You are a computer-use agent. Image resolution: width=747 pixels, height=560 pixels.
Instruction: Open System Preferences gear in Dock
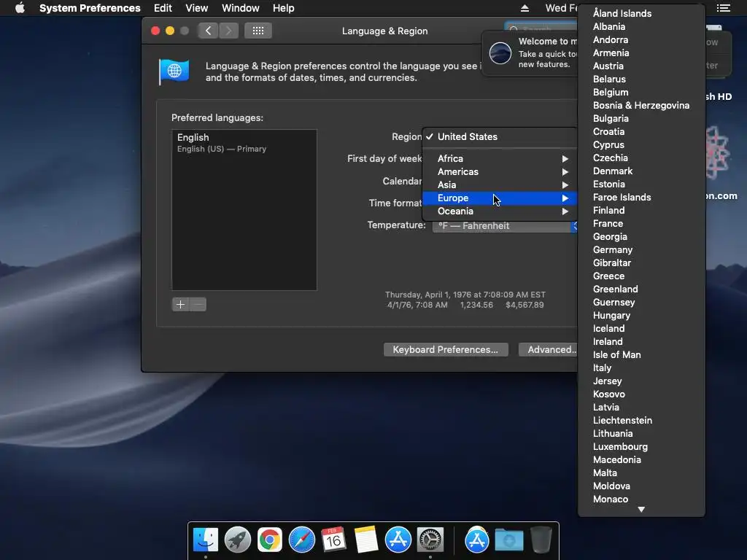click(x=430, y=540)
